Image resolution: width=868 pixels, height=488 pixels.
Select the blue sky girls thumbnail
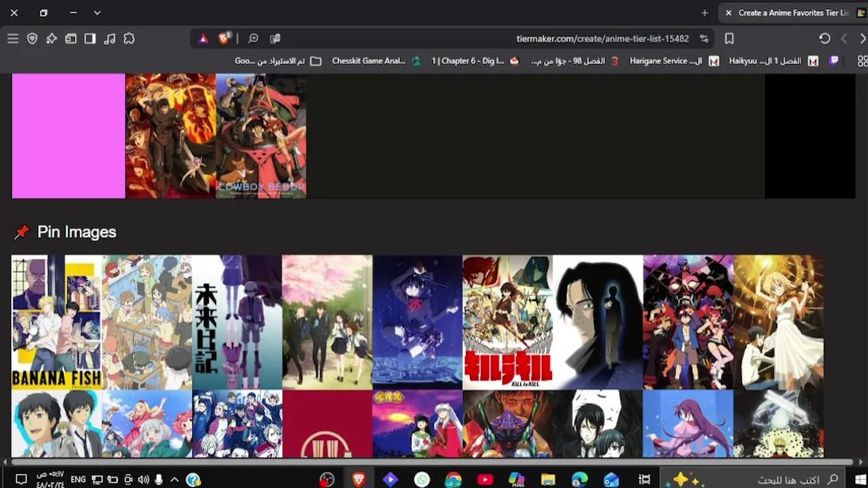coord(146,424)
